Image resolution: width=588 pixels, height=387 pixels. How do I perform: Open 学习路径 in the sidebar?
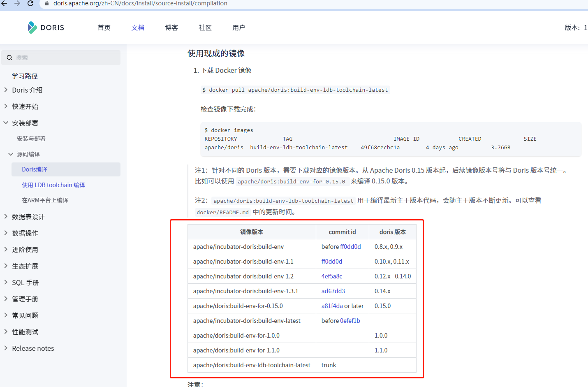[25, 76]
